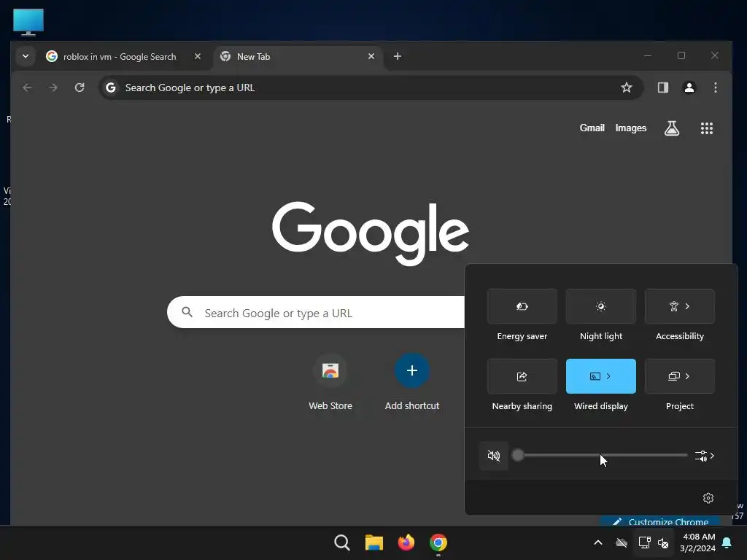Screen dimensions: 747x560
Task: Open the Gmail link
Action: coord(592,128)
